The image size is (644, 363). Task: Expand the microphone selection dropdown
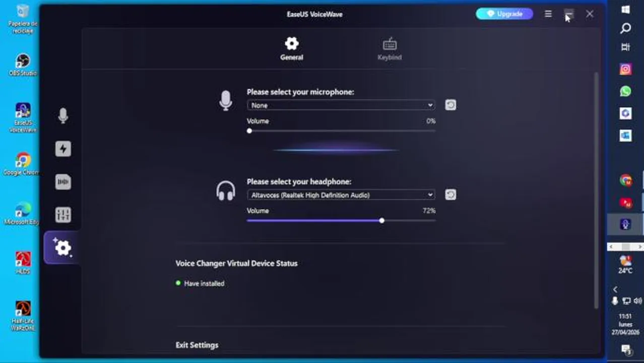(x=341, y=105)
